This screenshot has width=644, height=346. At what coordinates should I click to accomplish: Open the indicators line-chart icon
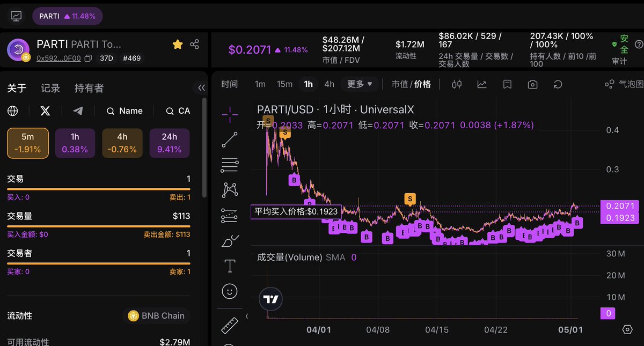tap(482, 84)
